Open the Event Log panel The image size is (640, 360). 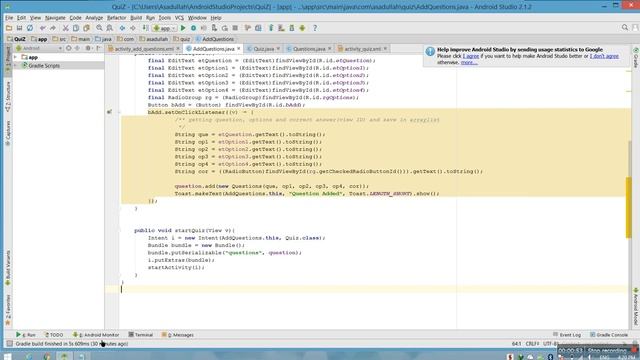click(567, 335)
